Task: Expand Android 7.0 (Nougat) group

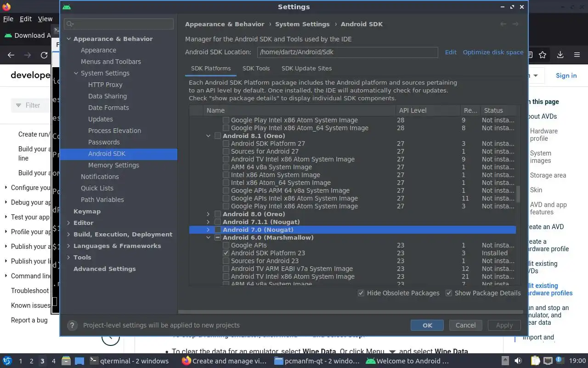Action: [x=208, y=230]
